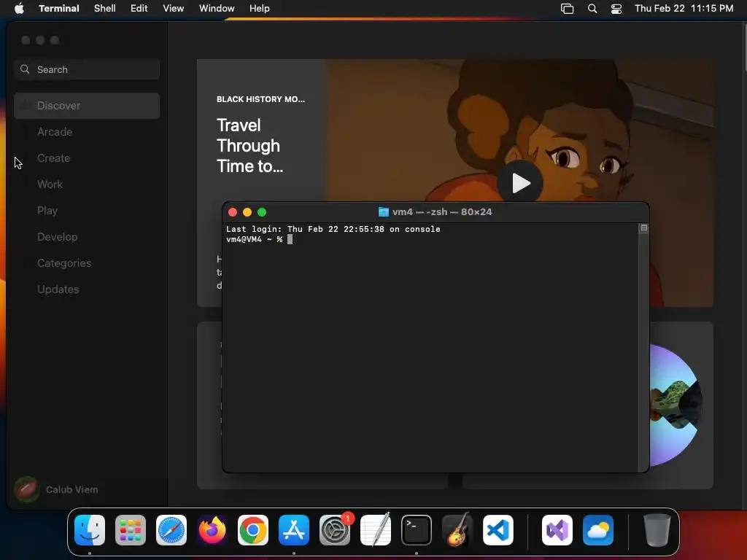
Task: Open the Calub Viem account in App Store
Action: coord(56,489)
